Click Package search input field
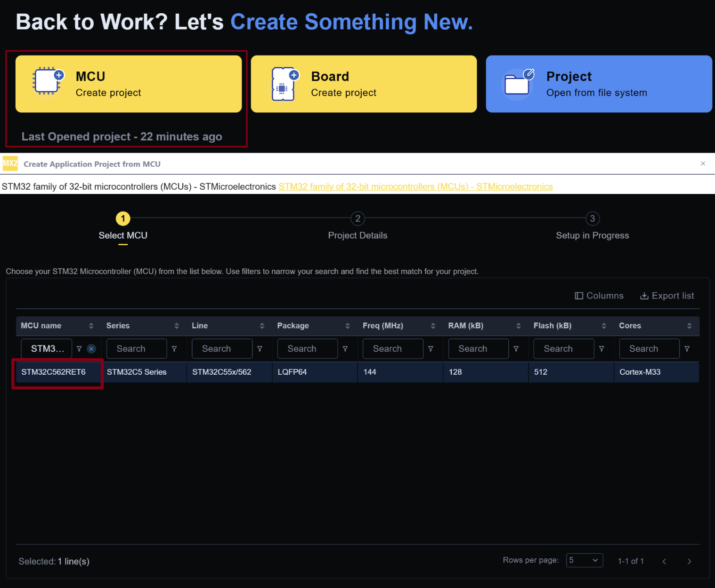 (308, 349)
